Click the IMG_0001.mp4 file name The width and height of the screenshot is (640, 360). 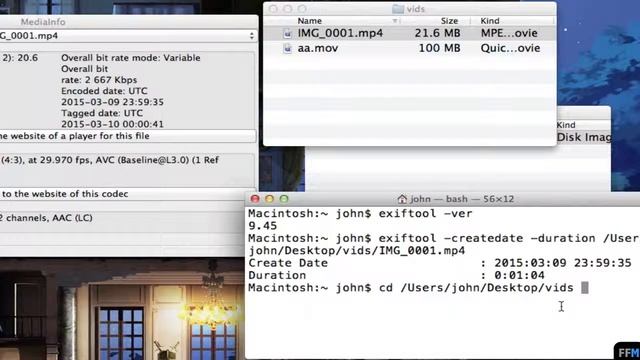340,33
